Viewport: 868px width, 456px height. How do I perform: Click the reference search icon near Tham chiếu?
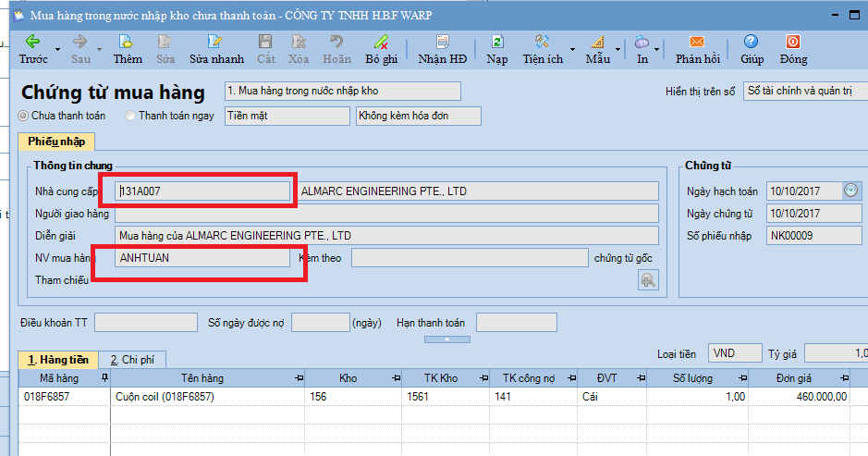coord(648,280)
